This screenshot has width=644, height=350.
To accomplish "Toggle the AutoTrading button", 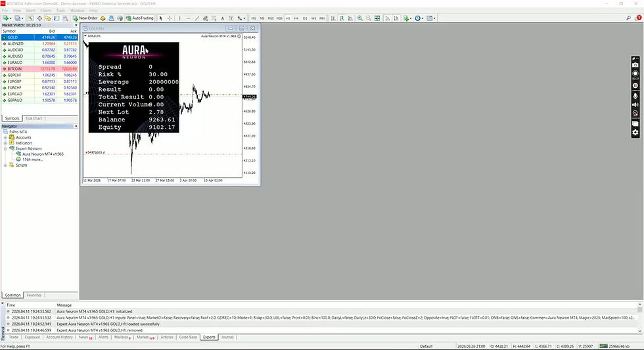I will pos(139,18).
